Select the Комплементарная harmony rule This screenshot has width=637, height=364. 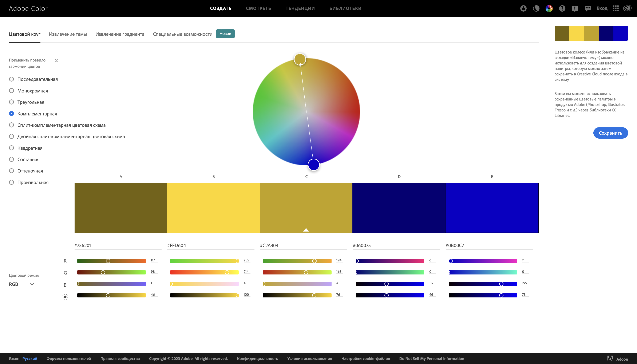(33, 114)
